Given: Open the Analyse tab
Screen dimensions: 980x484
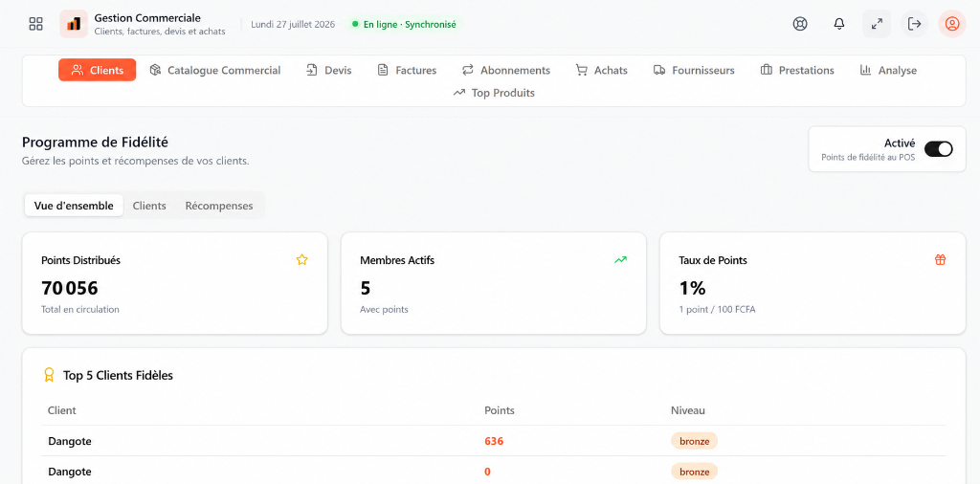Looking at the screenshot, I should coord(888,70).
